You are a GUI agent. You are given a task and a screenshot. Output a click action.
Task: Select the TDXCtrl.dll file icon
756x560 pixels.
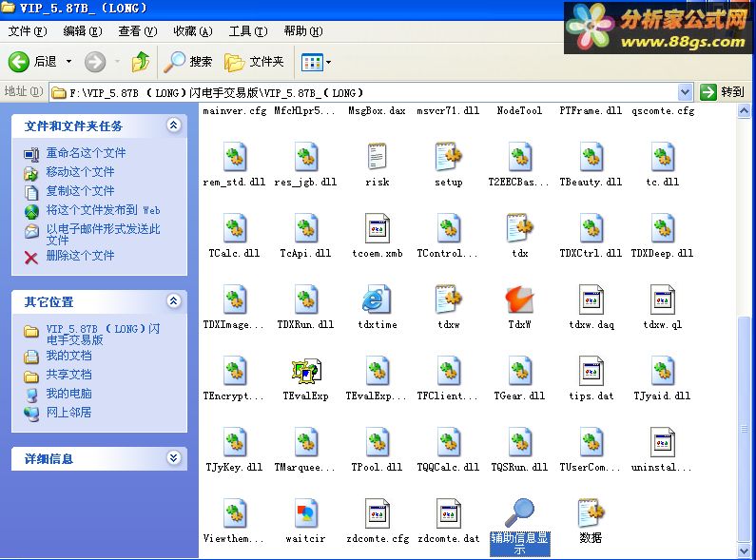pos(591,228)
